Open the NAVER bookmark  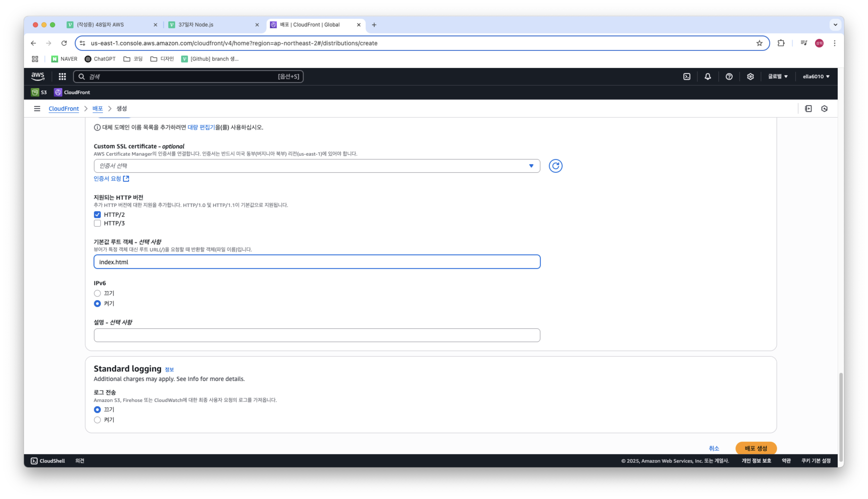[64, 59]
